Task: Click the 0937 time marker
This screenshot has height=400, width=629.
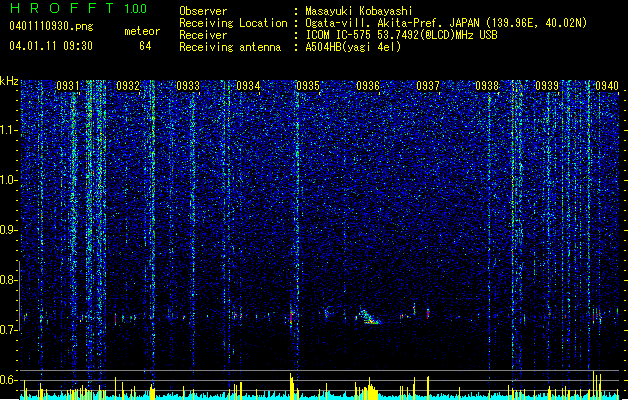Action: pyautogui.click(x=428, y=86)
